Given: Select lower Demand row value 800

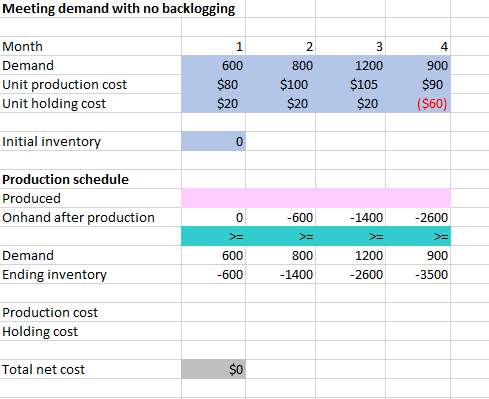Looking at the screenshot, I should click(281, 255).
